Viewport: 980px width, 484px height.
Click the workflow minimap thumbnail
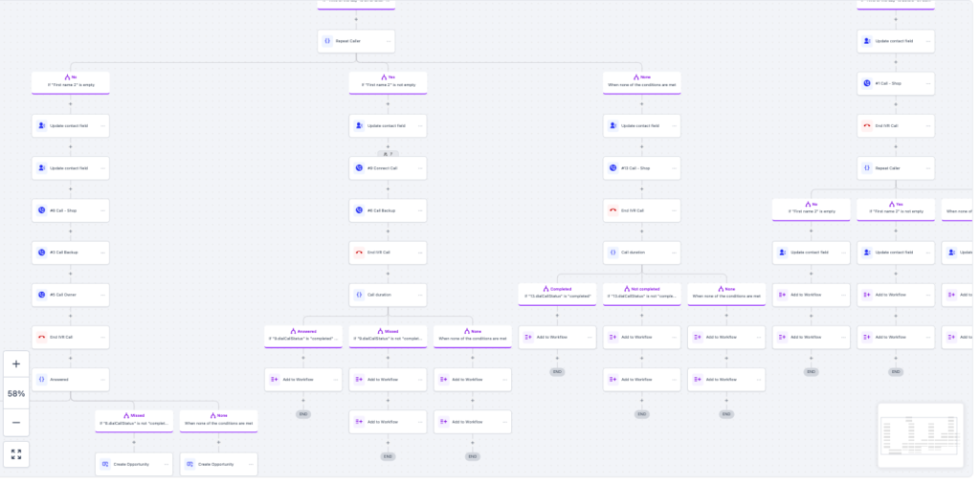[919, 434]
